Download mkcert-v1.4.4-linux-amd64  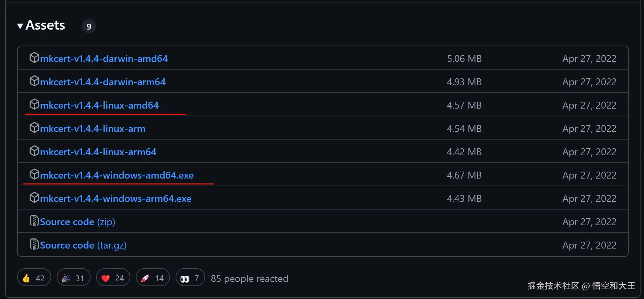[x=99, y=105]
